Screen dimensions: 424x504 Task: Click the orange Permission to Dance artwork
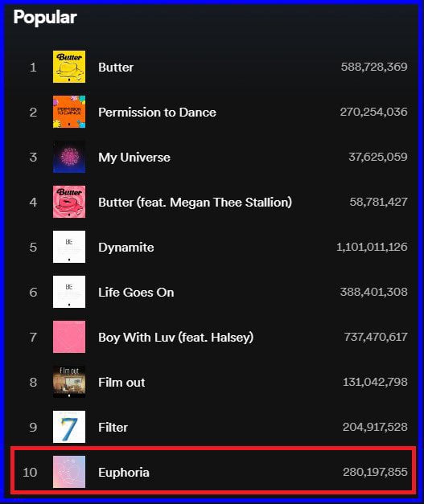pyautogui.click(x=69, y=112)
